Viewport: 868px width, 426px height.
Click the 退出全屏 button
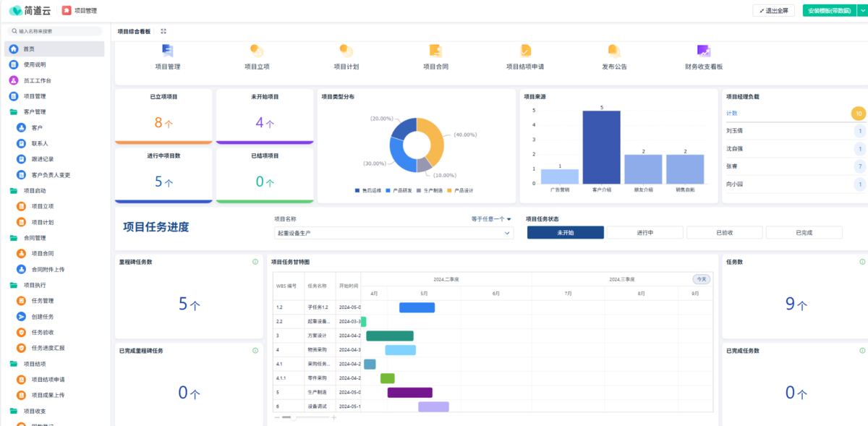click(x=774, y=11)
